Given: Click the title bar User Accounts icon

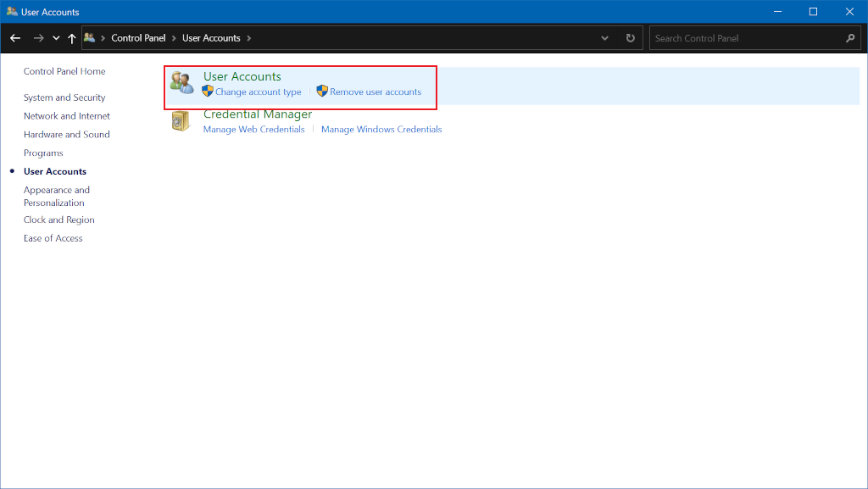Looking at the screenshot, I should tap(12, 12).
